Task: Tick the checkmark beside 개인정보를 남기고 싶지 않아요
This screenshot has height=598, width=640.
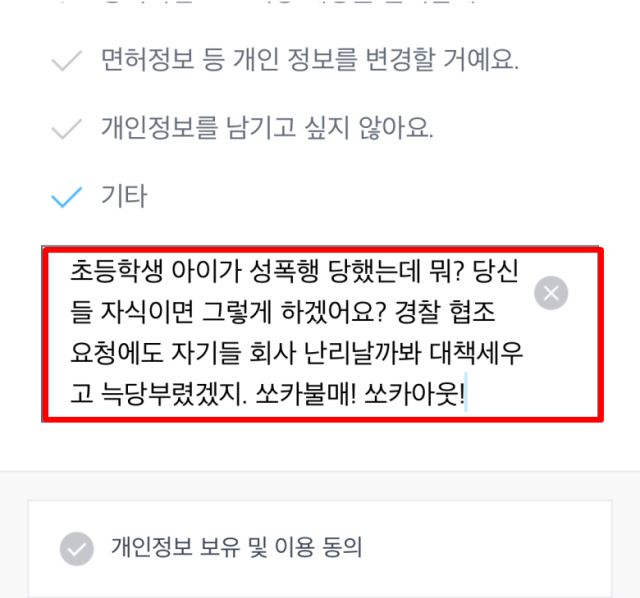Action: (x=67, y=129)
